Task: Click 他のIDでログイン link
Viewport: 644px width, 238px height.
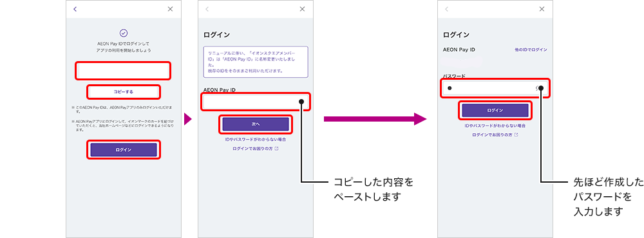Action: pyautogui.click(x=531, y=50)
